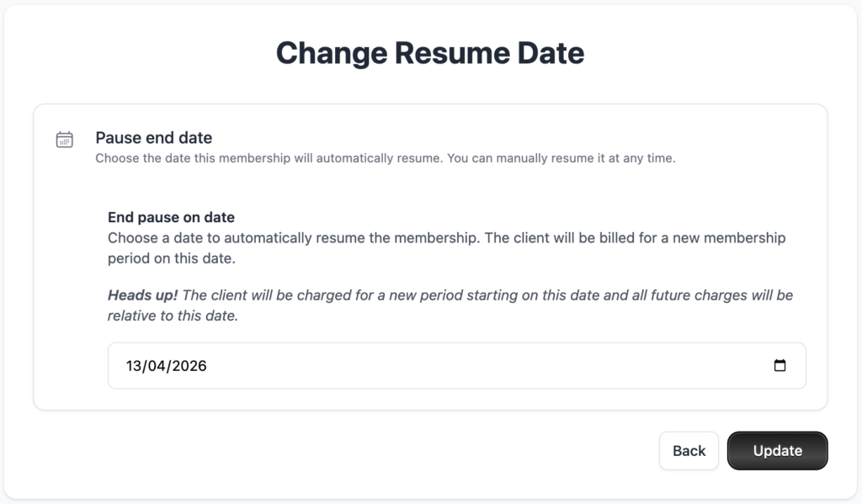Image resolution: width=862 pixels, height=504 pixels.
Task: Click the bold "Heads up!" text
Action: click(x=142, y=295)
